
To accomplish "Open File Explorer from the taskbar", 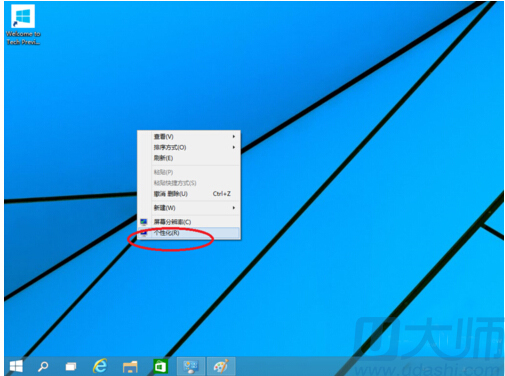I will [130, 367].
